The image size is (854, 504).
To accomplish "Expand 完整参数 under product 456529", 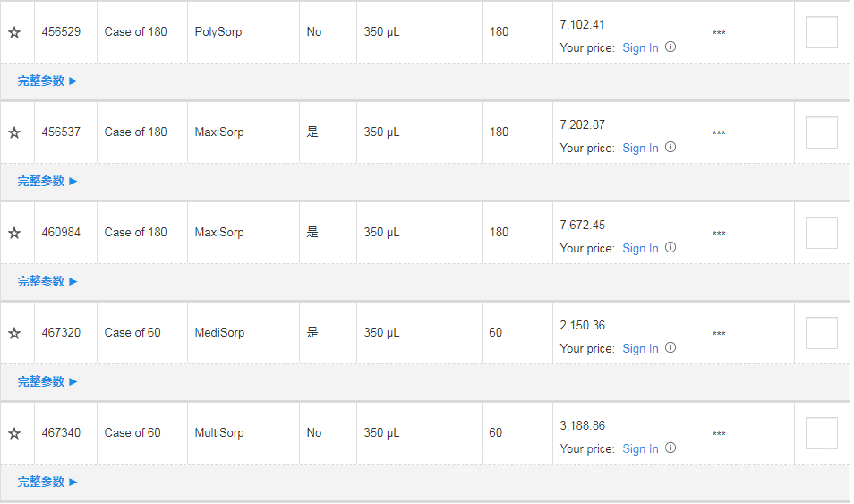I will coord(47,81).
